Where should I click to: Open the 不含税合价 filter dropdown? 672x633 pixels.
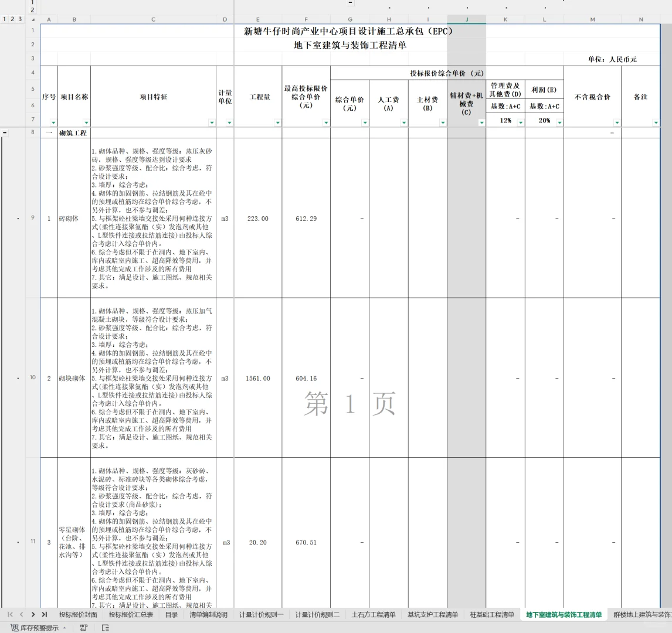coord(617,122)
